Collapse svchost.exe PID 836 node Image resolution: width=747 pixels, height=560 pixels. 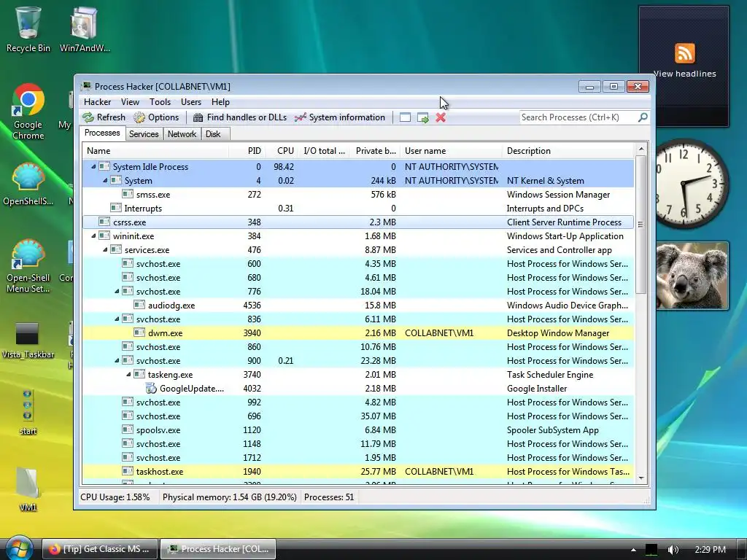117,319
